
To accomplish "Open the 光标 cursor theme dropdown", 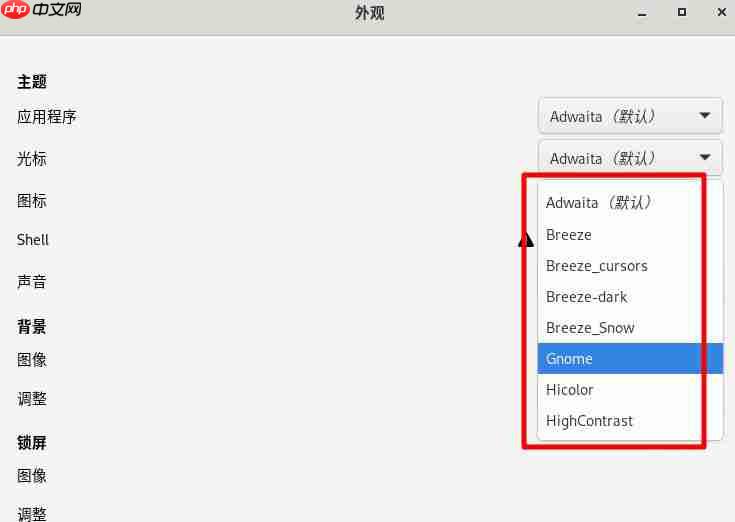I will point(630,158).
